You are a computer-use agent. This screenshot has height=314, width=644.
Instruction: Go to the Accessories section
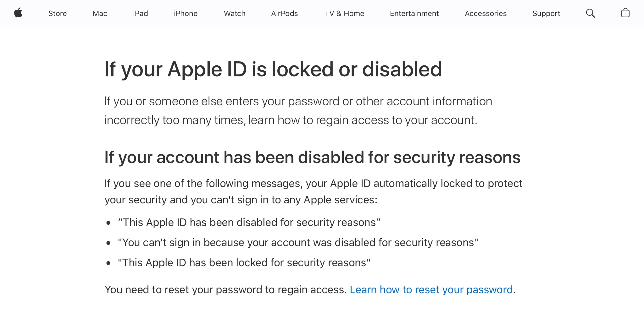pyautogui.click(x=486, y=14)
